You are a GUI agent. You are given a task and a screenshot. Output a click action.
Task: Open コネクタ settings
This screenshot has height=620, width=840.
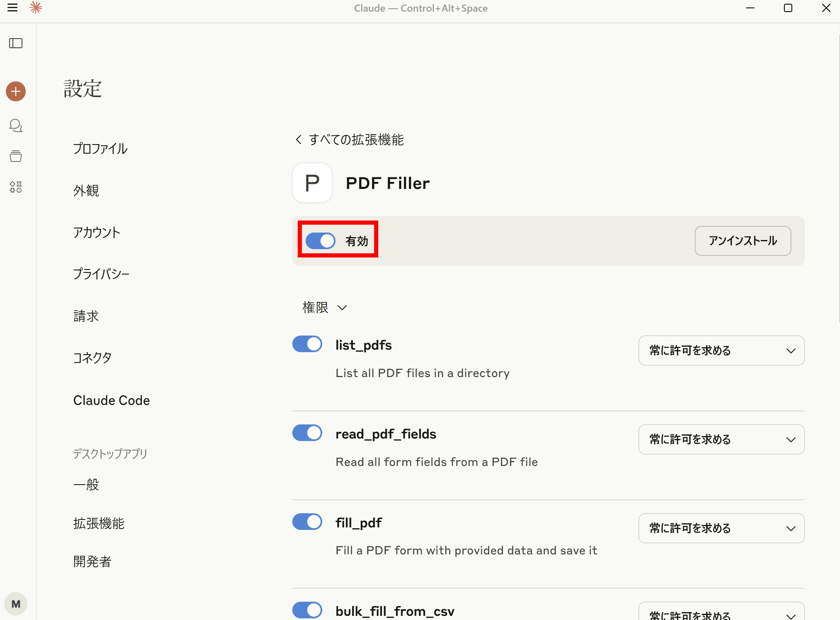point(93,358)
